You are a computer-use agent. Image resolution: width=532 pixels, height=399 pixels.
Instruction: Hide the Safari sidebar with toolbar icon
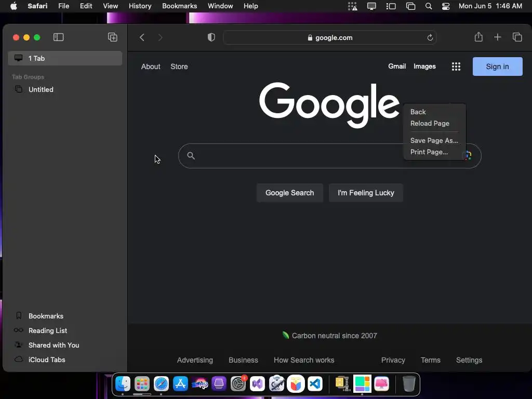point(58,37)
